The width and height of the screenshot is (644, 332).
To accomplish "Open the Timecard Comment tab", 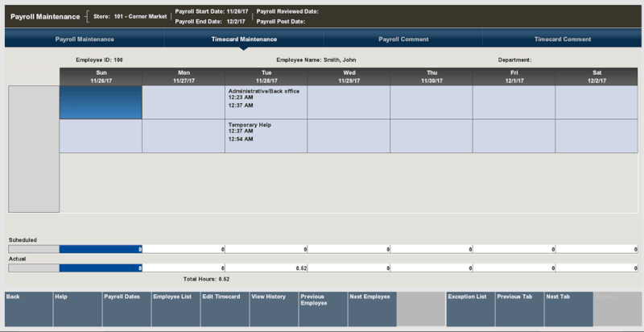I will [x=563, y=39].
